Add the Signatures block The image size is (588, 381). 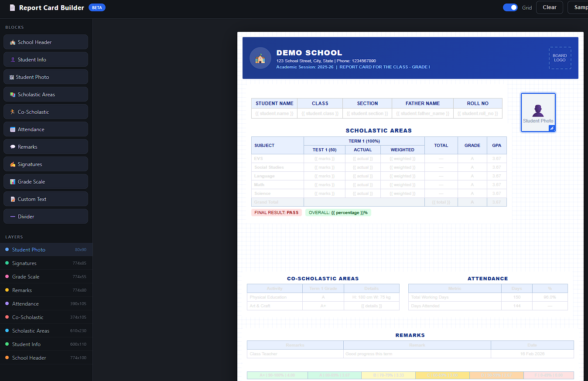pyautogui.click(x=45, y=164)
